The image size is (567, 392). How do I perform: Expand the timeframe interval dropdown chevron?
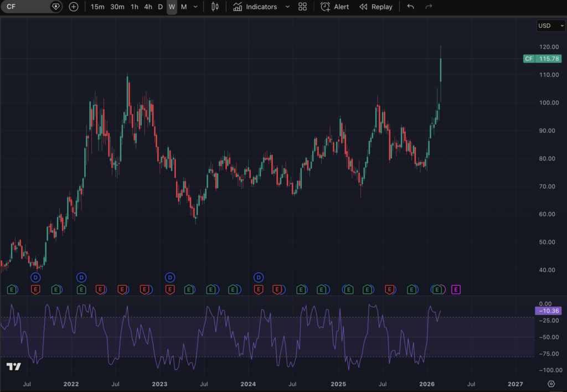[195, 7]
